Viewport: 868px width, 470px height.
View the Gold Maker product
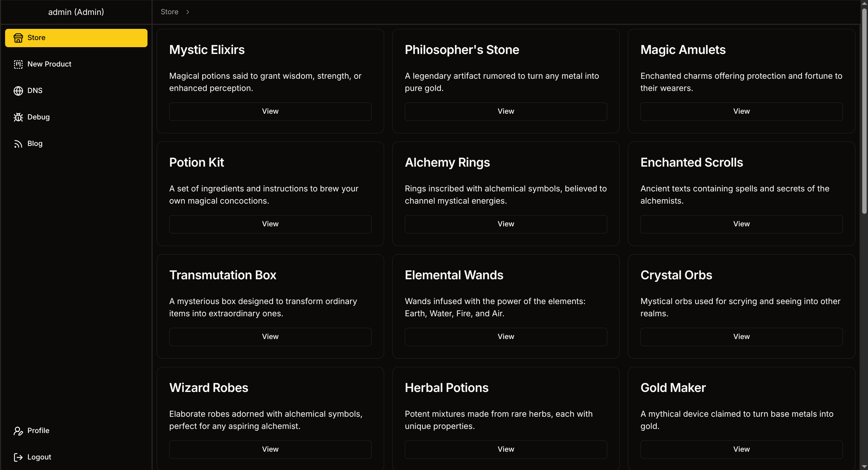coord(741,449)
